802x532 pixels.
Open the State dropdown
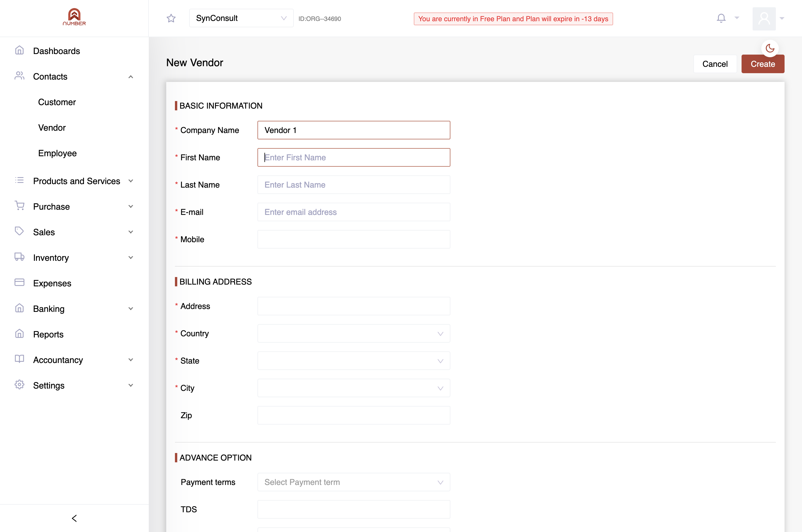point(354,361)
